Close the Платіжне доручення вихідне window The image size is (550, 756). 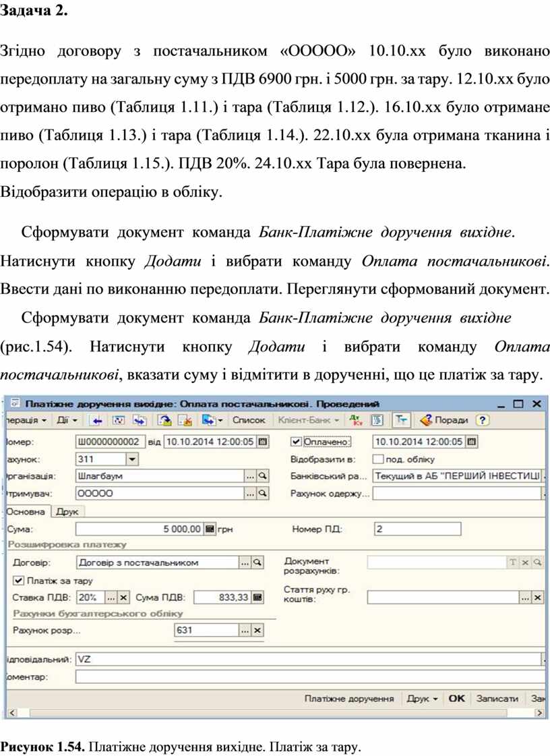537,404
